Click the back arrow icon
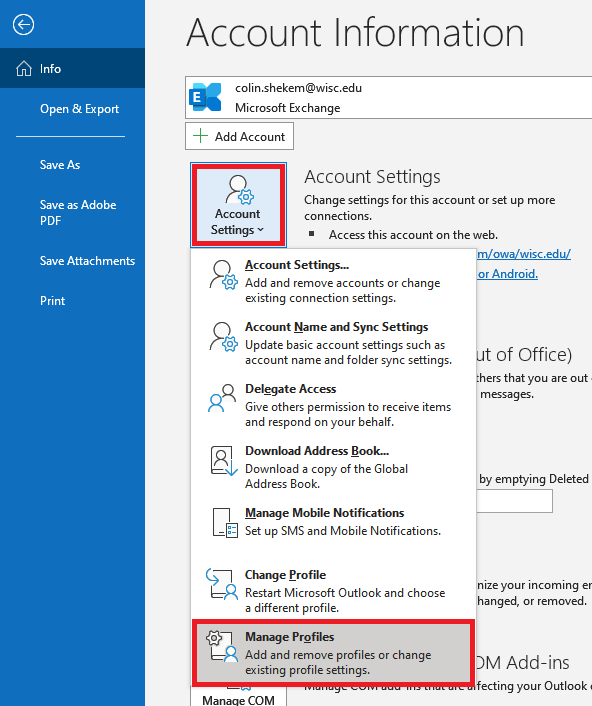This screenshot has width=592, height=706. point(23,24)
